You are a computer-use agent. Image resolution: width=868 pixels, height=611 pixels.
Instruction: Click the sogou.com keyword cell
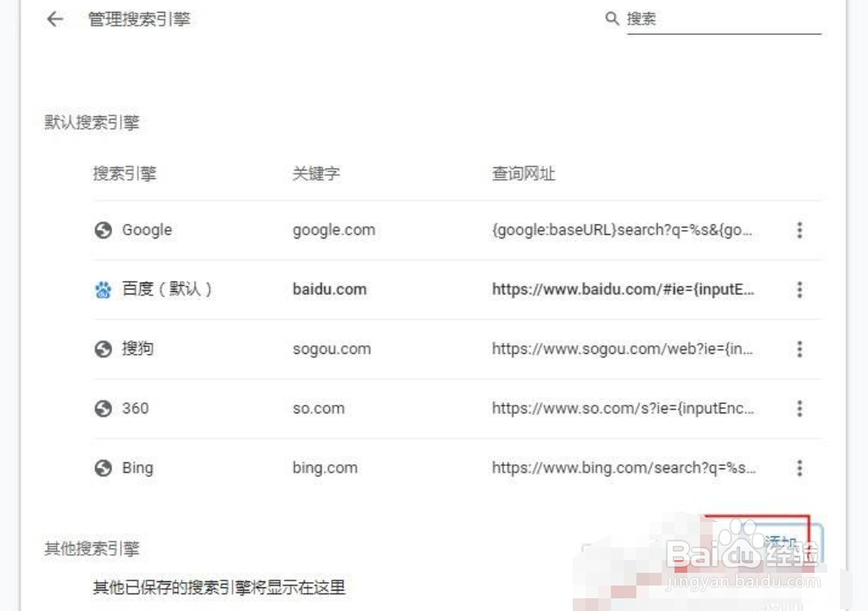click(332, 350)
